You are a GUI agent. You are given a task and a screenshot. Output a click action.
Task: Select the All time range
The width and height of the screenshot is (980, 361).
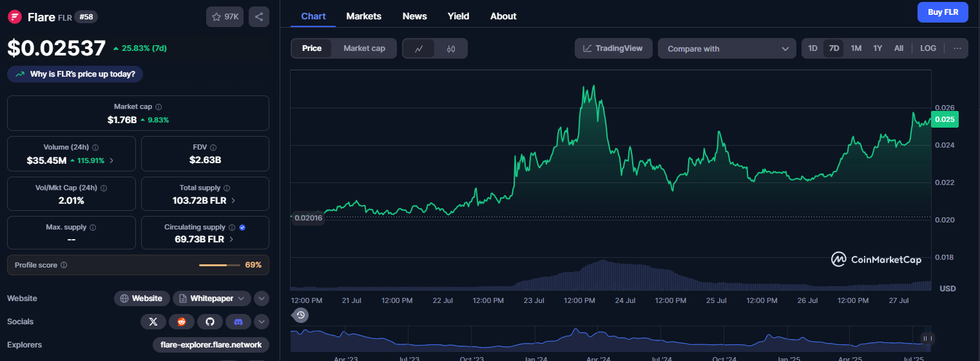[x=899, y=48]
